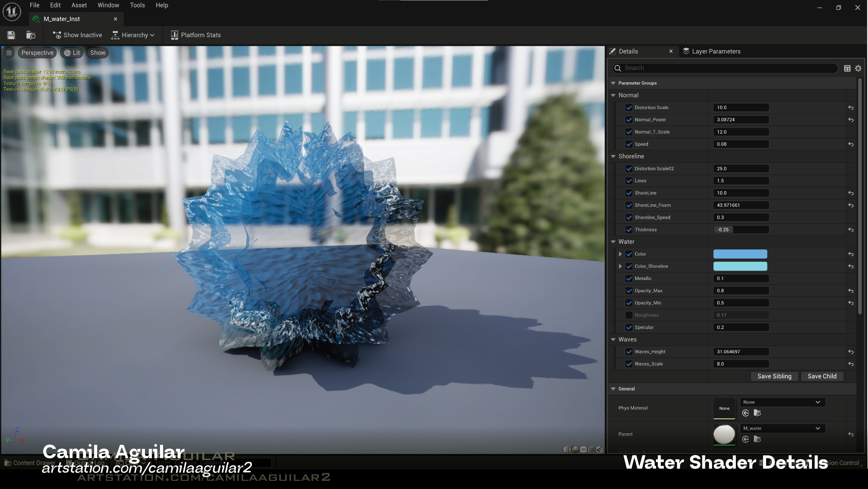This screenshot has height=489, width=868.
Task: Open the Asset menu
Action: (x=79, y=5)
